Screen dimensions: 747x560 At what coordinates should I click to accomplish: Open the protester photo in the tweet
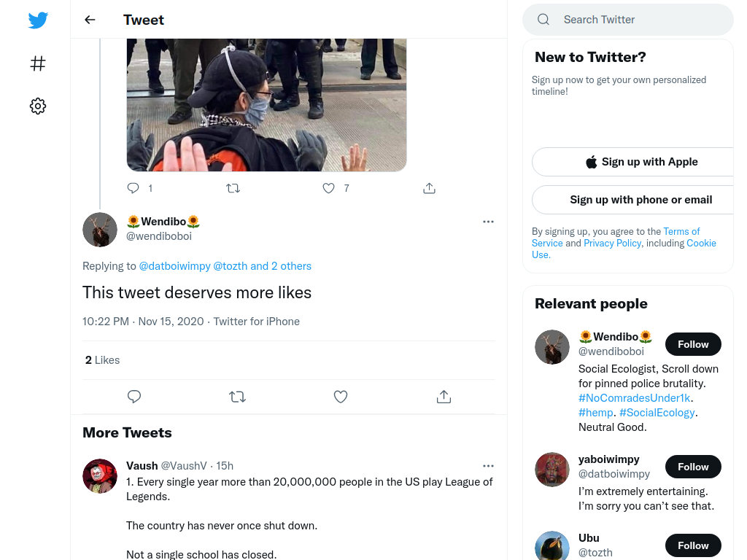(x=267, y=105)
